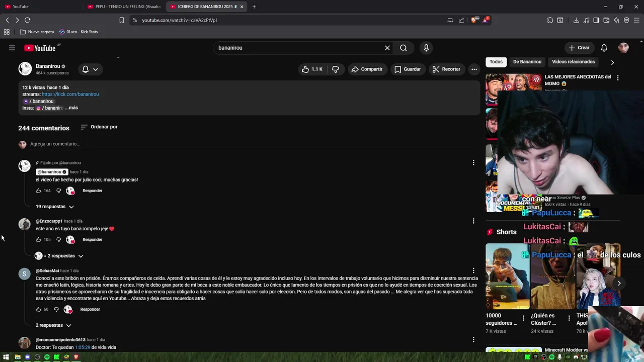The image size is (644, 362).
Task: Expand 19 respuestas replies
Action: click(55, 207)
